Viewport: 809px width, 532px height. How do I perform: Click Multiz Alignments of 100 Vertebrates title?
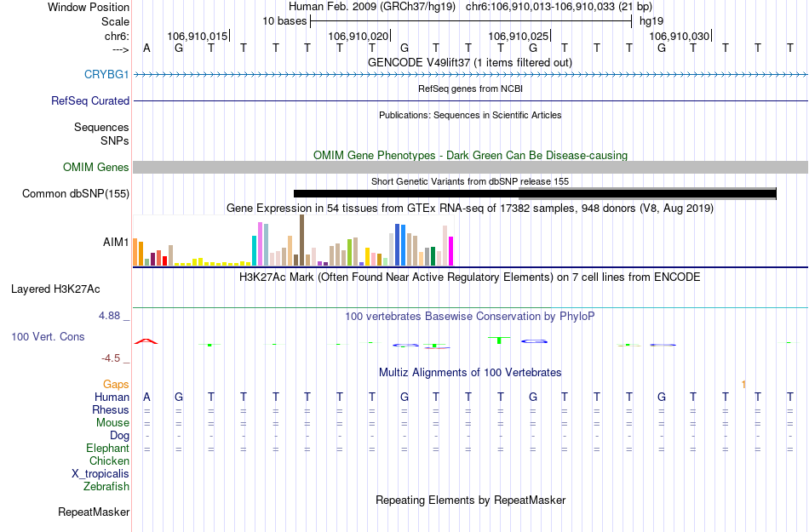pyautogui.click(x=470, y=372)
